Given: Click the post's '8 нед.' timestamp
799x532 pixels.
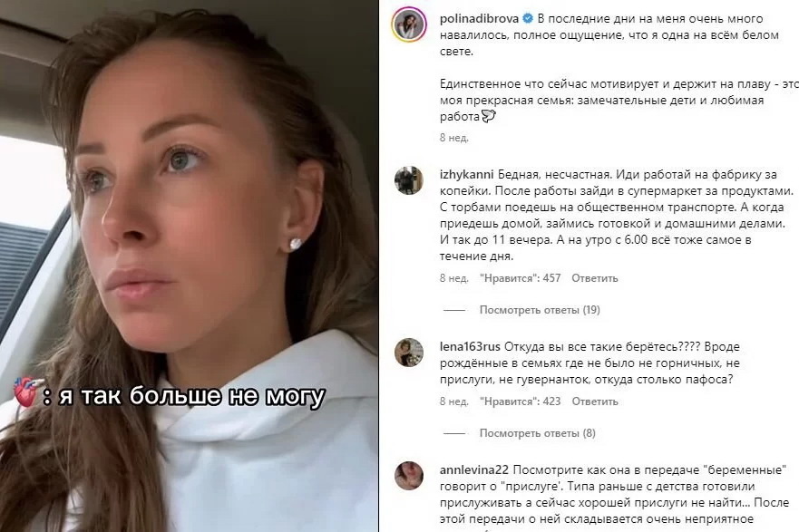Looking at the screenshot, I should pos(454,138).
